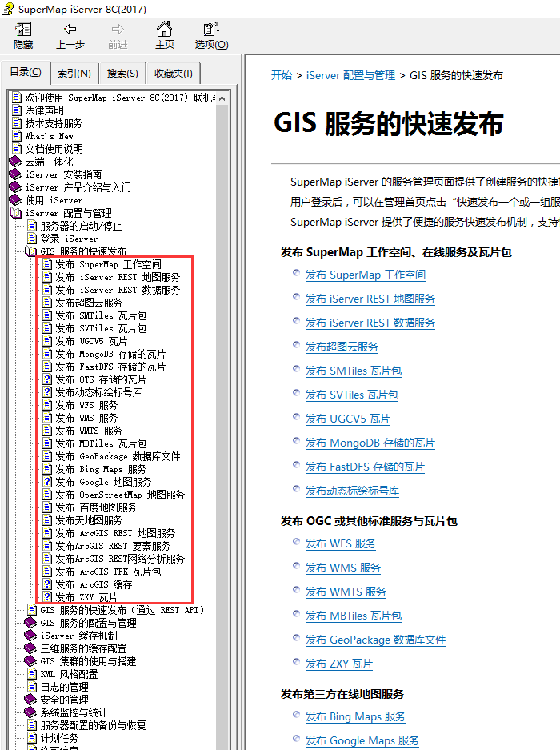The image size is (560, 750).
Task: Click the book icon beside GIS 集群的使用与搭建
Action: coord(30,661)
